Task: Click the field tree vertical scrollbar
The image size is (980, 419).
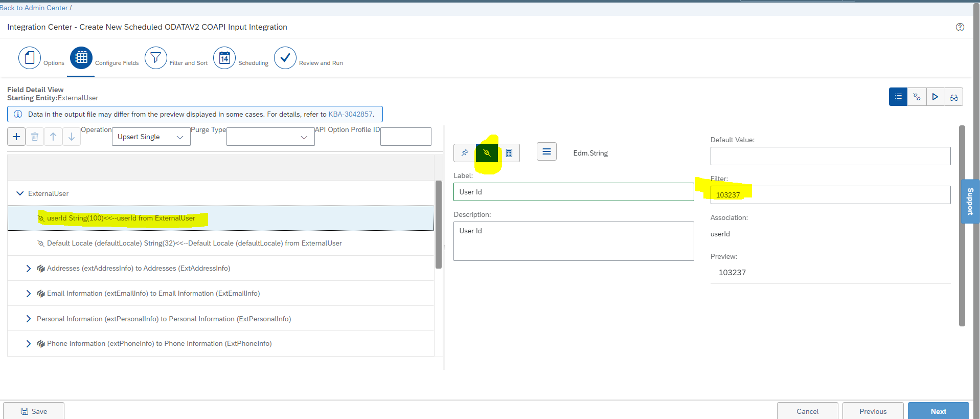Action: point(439,225)
